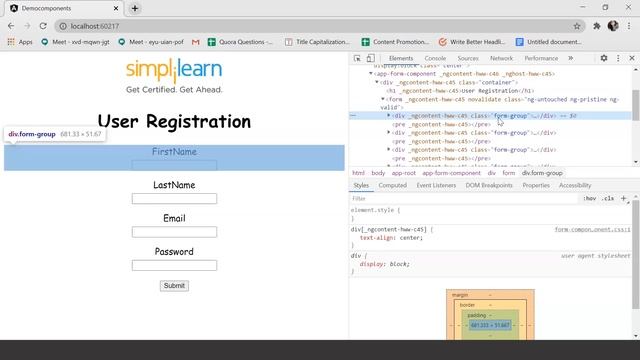Bookmark this page with star icon

(577, 26)
